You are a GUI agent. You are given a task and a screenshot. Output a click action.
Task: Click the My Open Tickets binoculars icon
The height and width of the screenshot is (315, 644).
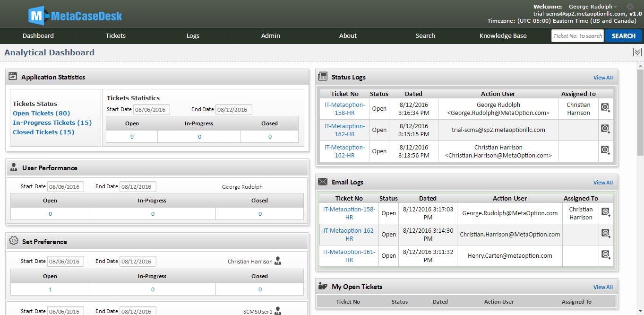click(x=324, y=286)
